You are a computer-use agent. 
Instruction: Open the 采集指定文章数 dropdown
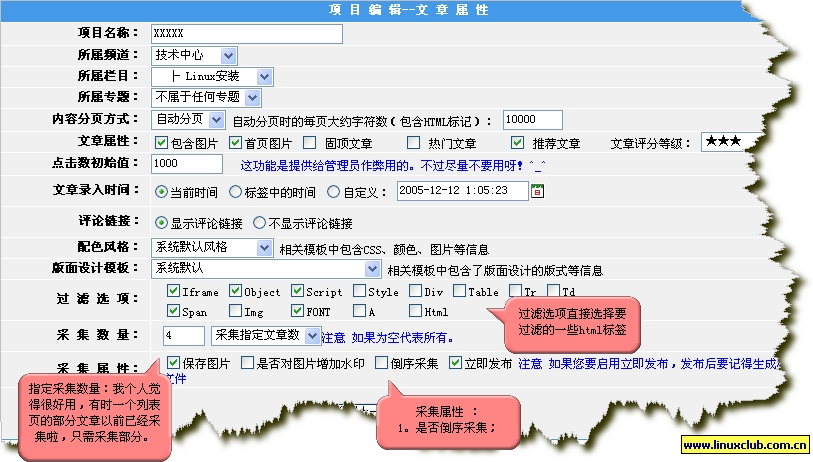pos(265,336)
